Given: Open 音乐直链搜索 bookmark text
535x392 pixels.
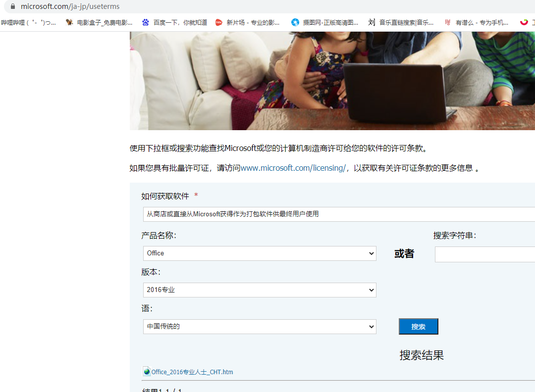Looking at the screenshot, I should click(x=406, y=22).
